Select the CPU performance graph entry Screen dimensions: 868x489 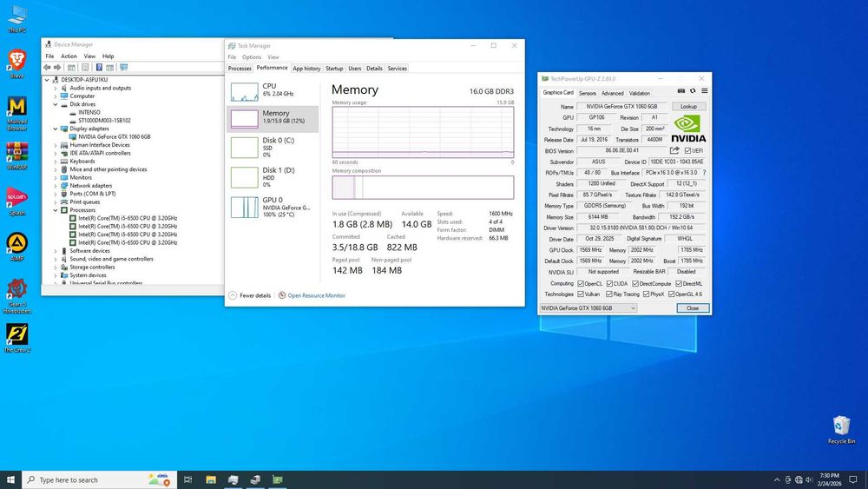273,91
